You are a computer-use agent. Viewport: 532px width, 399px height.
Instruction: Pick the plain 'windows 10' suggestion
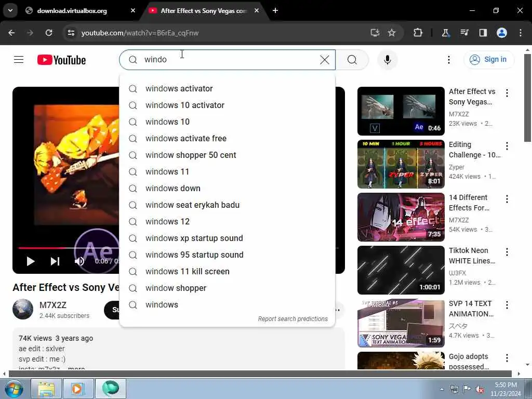(x=228, y=122)
